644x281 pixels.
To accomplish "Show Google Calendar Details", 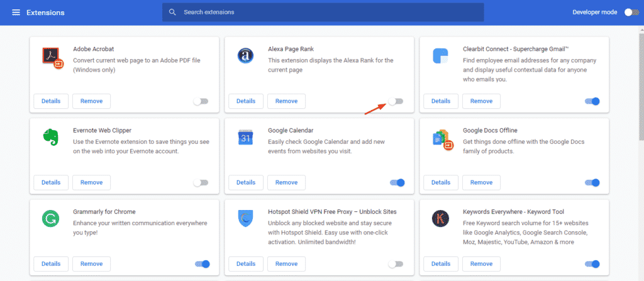I will 246,182.
